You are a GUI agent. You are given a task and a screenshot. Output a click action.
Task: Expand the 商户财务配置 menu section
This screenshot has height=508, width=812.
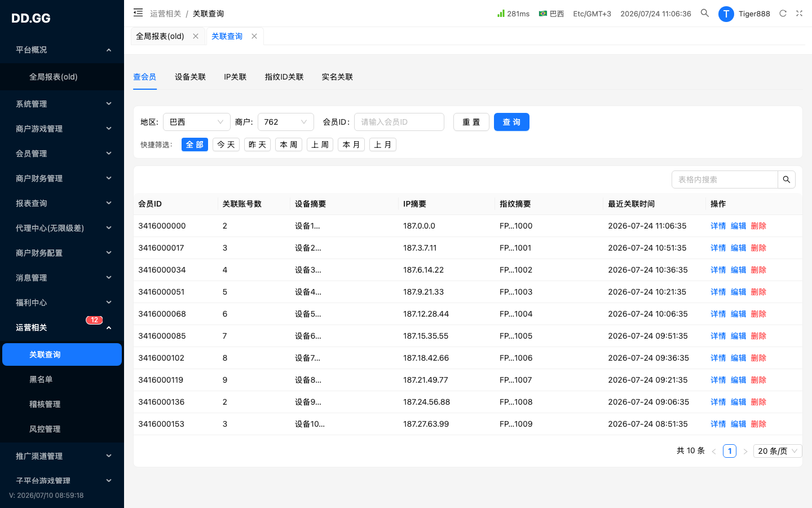tap(62, 253)
